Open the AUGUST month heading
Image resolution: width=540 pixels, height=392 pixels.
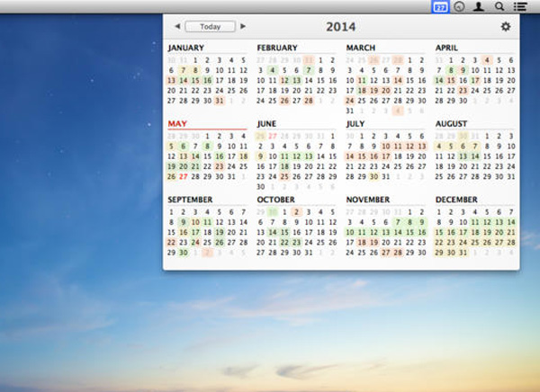[x=452, y=123]
